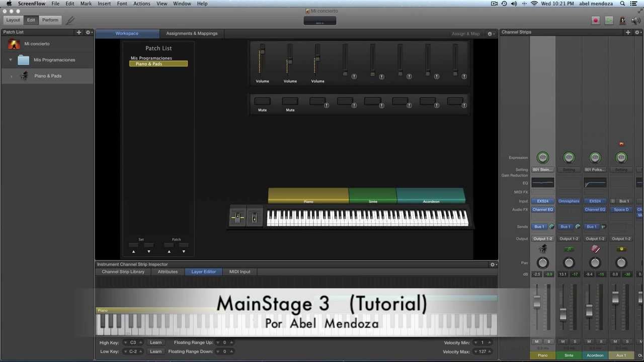This screenshot has height=362, width=644.
Task: Solo the Piano channel strip
Action: [x=548, y=342]
